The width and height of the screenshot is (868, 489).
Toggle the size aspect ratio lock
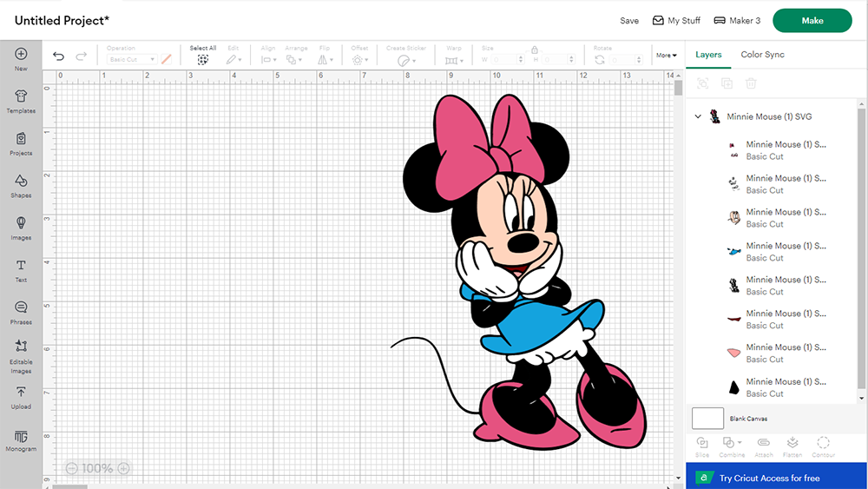tap(535, 50)
